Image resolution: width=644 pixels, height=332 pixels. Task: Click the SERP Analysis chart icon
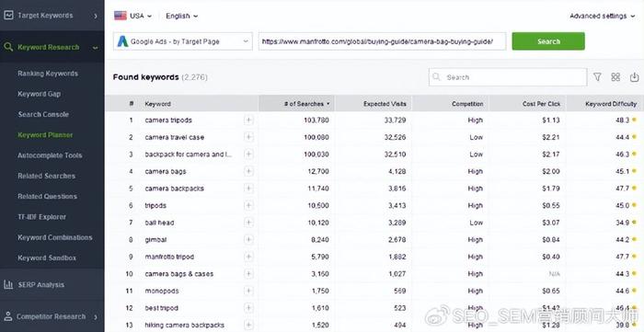pos(8,284)
